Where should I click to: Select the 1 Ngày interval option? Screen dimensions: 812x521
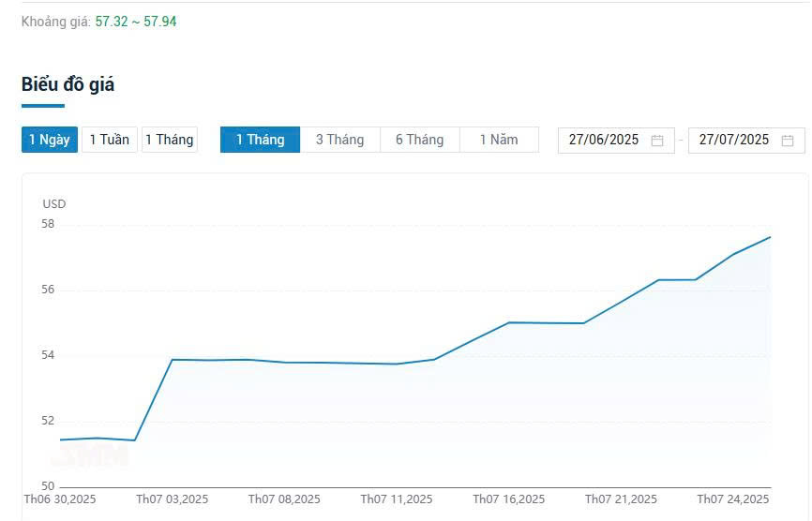[x=49, y=140]
